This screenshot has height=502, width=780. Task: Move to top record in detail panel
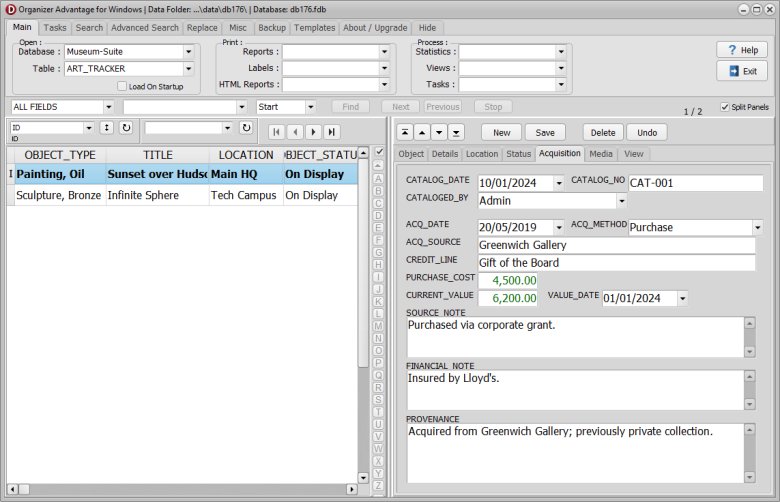click(405, 132)
